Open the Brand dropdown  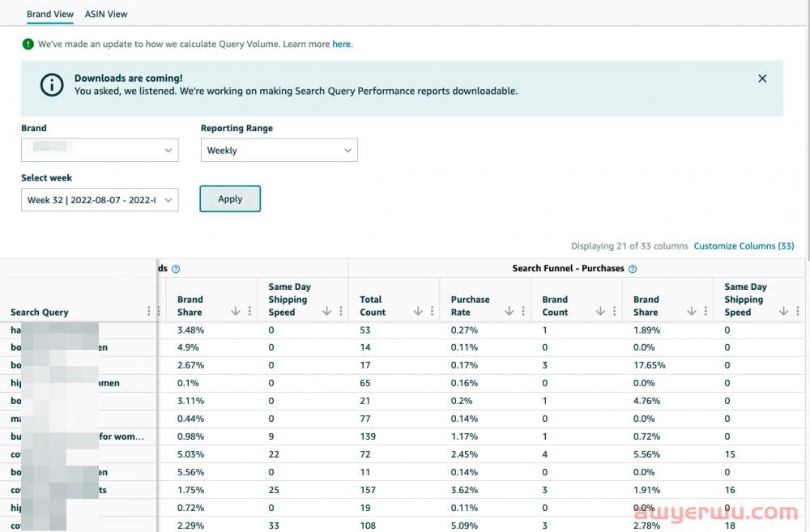click(100, 150)
